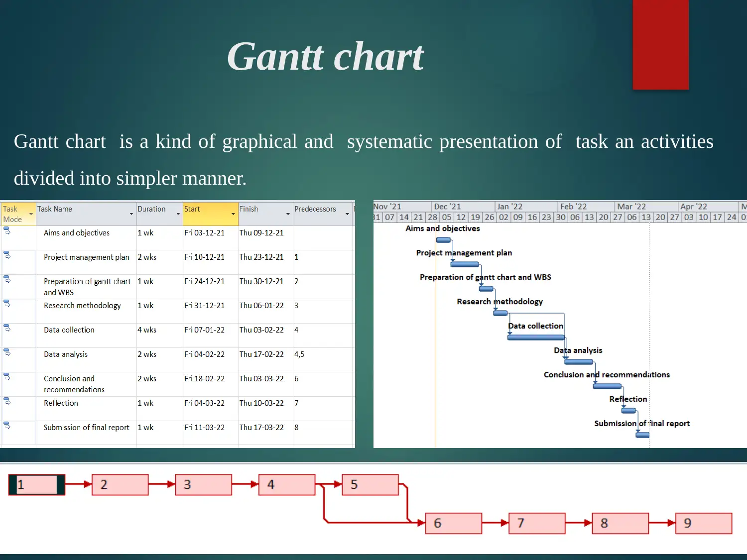The height and width of the screenshot is (560, 747).
Task: Select network diagram node 1
Action: pos(37,485)
